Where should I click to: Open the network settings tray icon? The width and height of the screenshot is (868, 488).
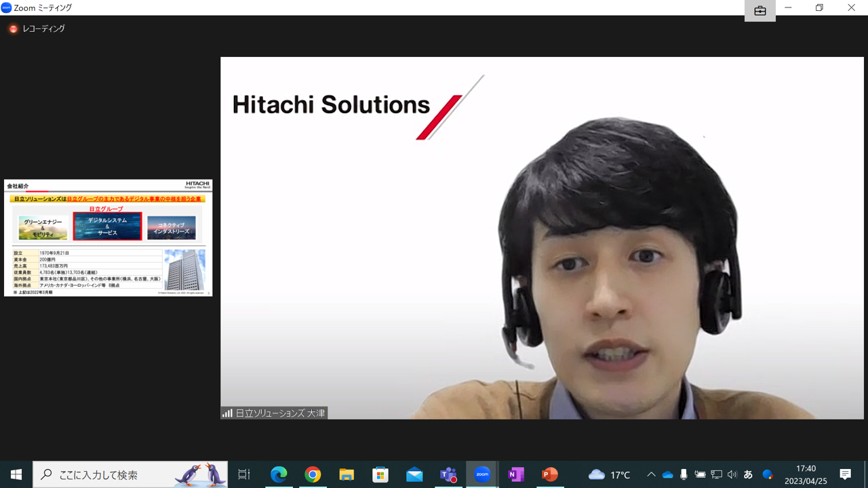click(x=716, y=474)
